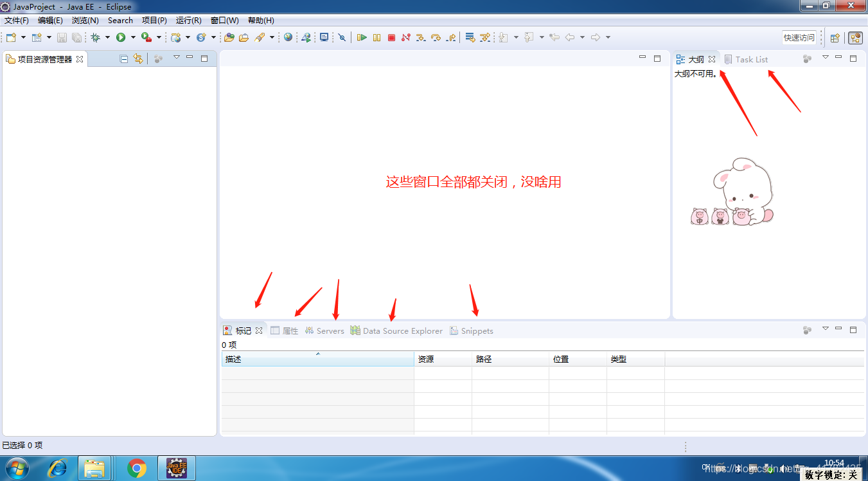Image resolution: width=868 pixels, height=481 pixels.
Task: Click the Save icon in the toolbar
Action: pyautogui.click(x=61, y=37)
